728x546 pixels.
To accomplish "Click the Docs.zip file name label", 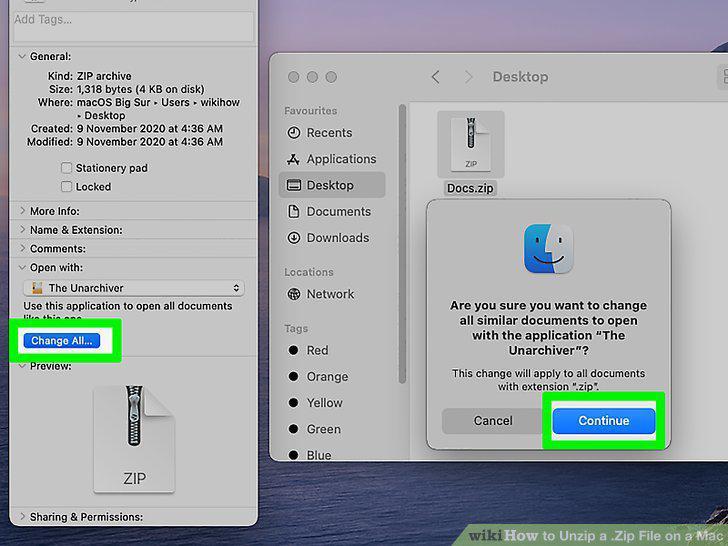I will (x=470, y=188).
